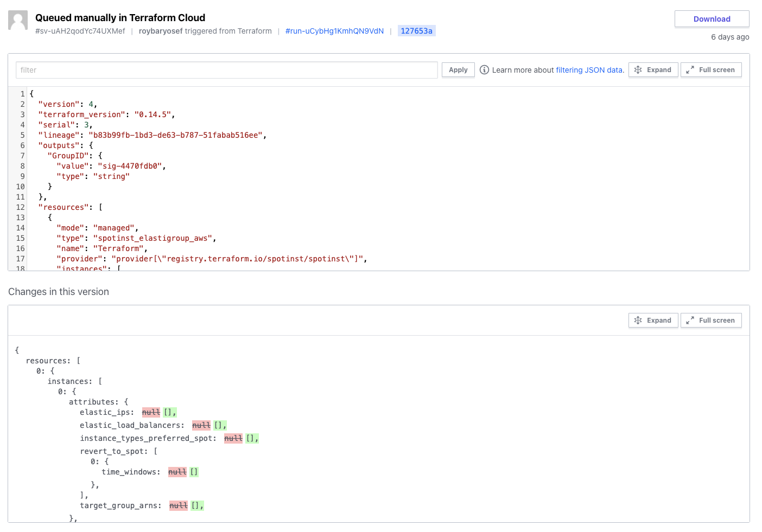
Task: Click the Queued manually in Terraform Cloud heading
Action: (120, 18)
